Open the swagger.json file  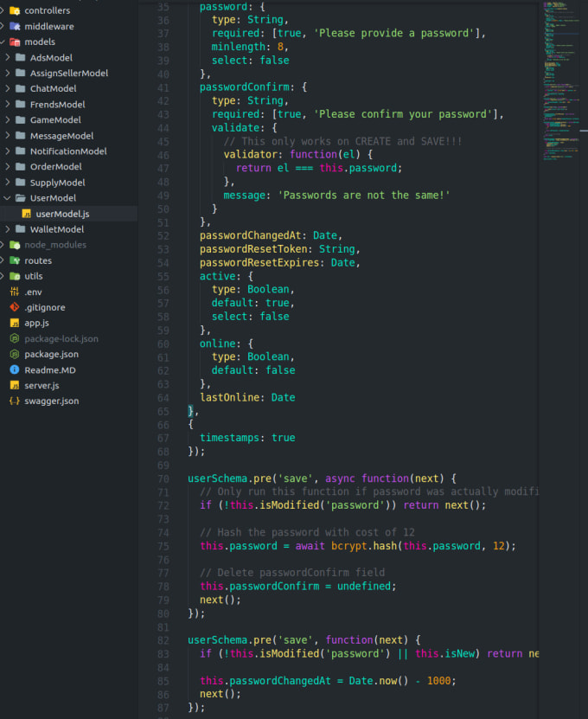tap(51, 401)
